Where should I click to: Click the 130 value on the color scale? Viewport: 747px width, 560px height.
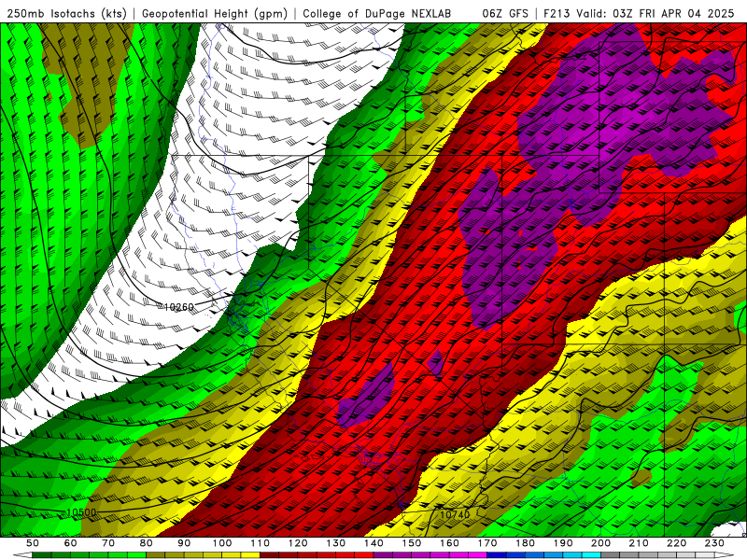[336, 543]
